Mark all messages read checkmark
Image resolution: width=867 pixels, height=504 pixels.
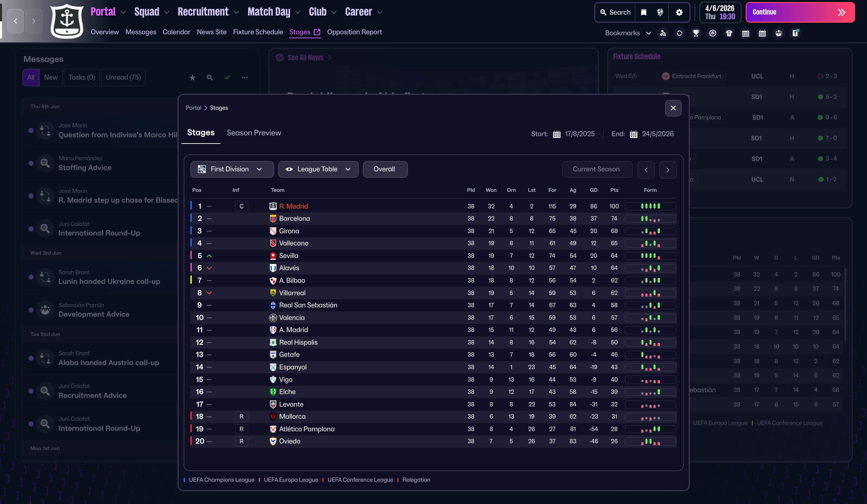click(x=227, y=78)
